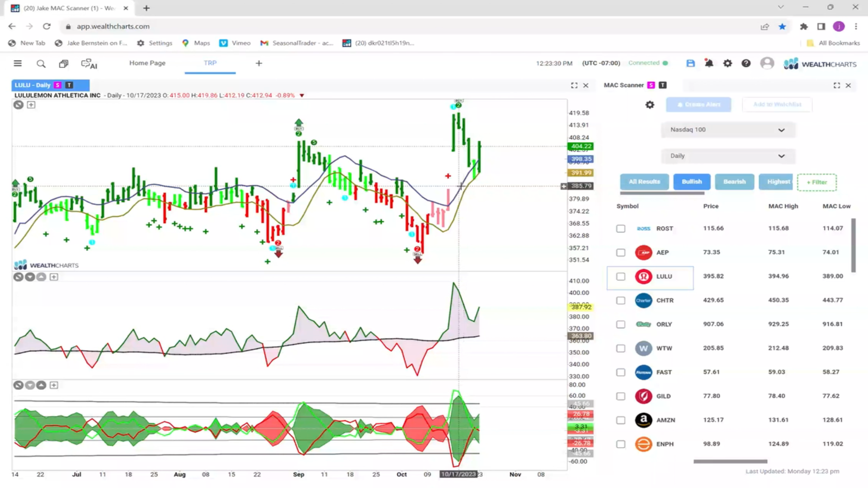This screenshot has width=868, height=488.
Task: Click the scanner's horizontal scrollbar at bottom
Action: pos(730,461)
